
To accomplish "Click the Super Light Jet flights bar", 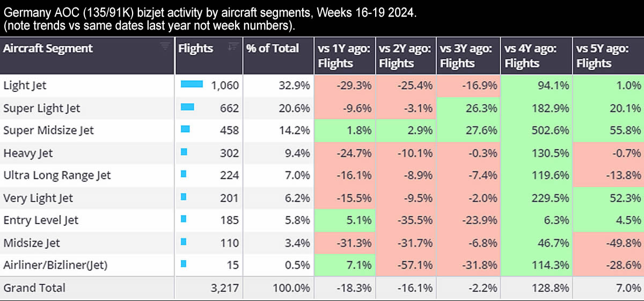I will pos(187,107).
